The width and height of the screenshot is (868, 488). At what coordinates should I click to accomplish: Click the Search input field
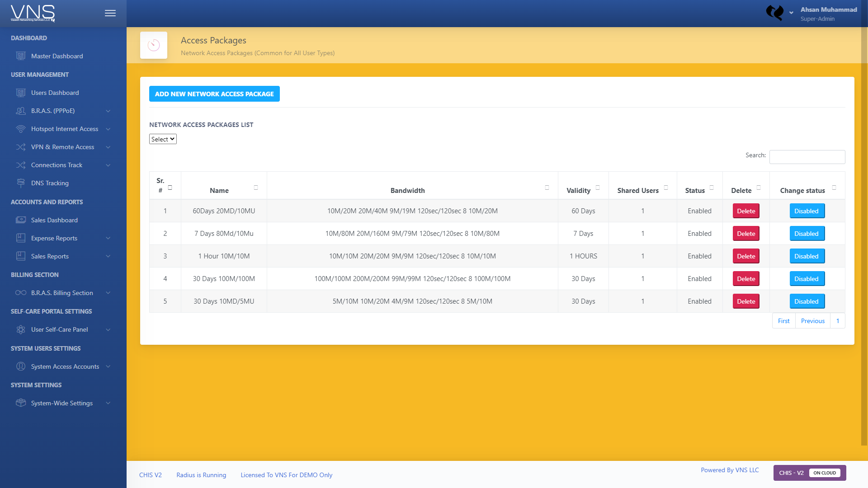pos(807,157)
